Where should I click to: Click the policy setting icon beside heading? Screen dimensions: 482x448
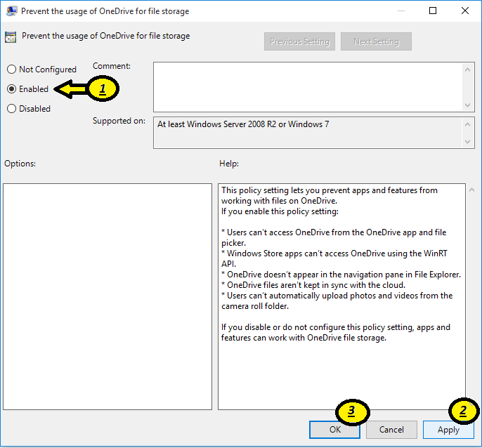click(11, 37)
